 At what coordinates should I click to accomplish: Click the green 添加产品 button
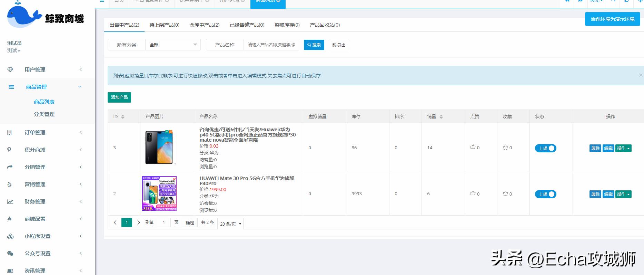tap(119, 97)
